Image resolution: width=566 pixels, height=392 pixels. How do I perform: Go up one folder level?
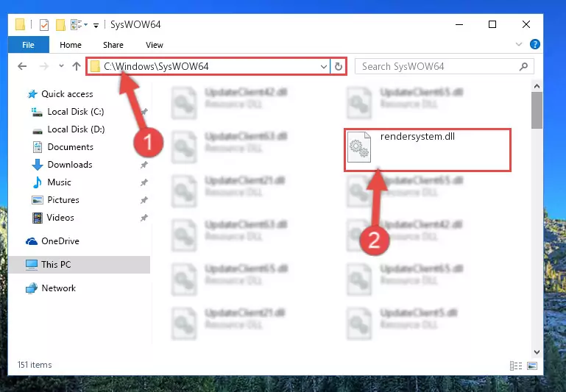76,66
